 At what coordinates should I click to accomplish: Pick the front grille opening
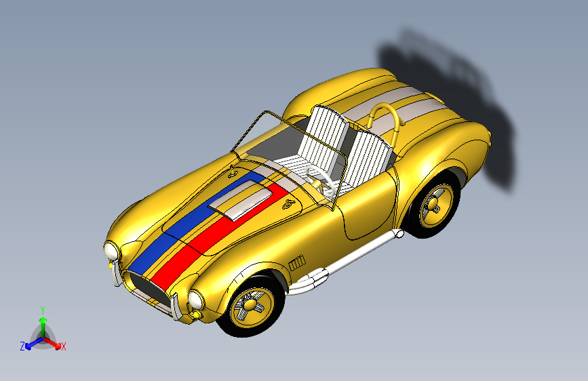coord(150,289)
